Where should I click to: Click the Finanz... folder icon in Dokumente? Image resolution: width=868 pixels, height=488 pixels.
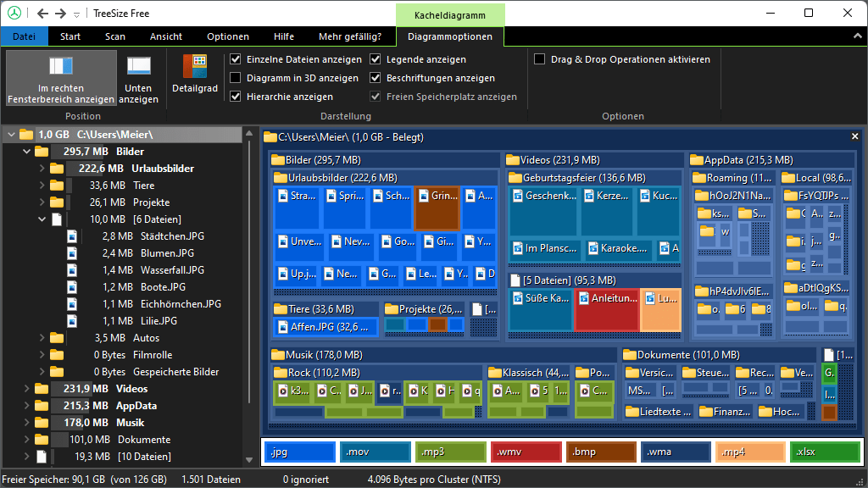coord(706,412)
